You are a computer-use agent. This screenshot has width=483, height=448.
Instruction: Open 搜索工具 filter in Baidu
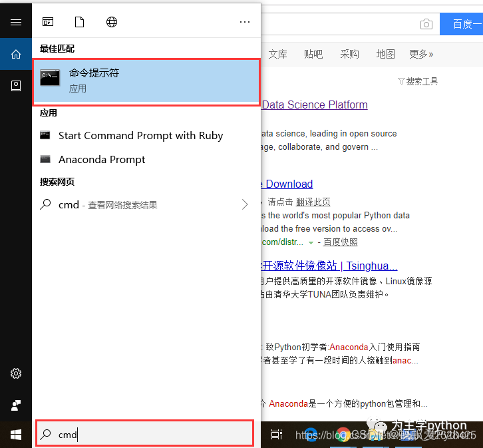(418, 81)
